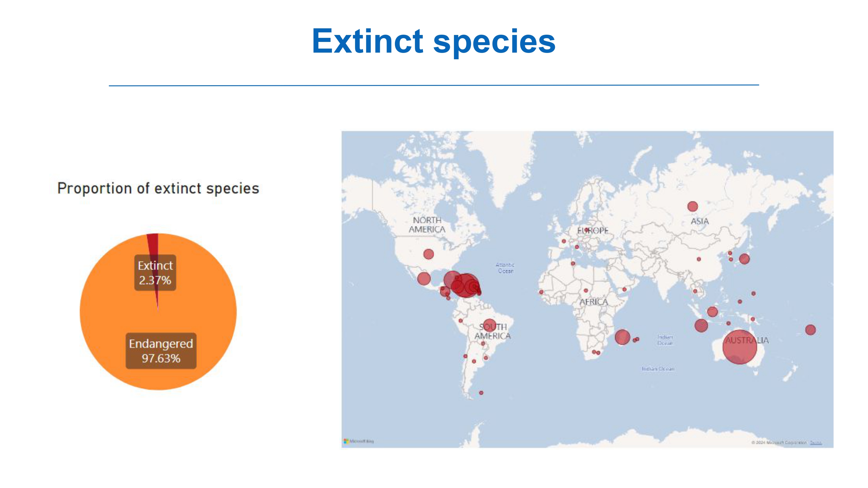Click the bubble over Madagascar
This screenshot has width=868, height=488.
pos(622,337)
